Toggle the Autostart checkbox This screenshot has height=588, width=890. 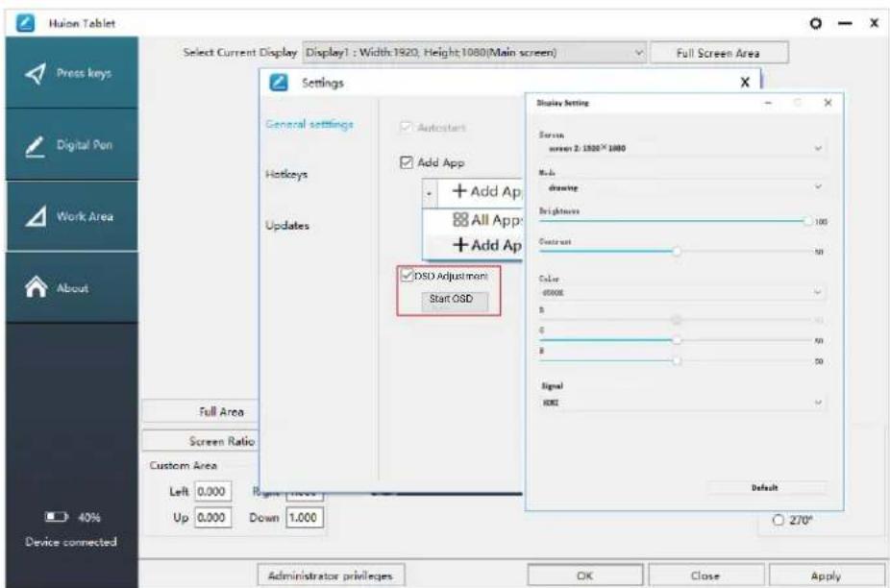(406, 127)
